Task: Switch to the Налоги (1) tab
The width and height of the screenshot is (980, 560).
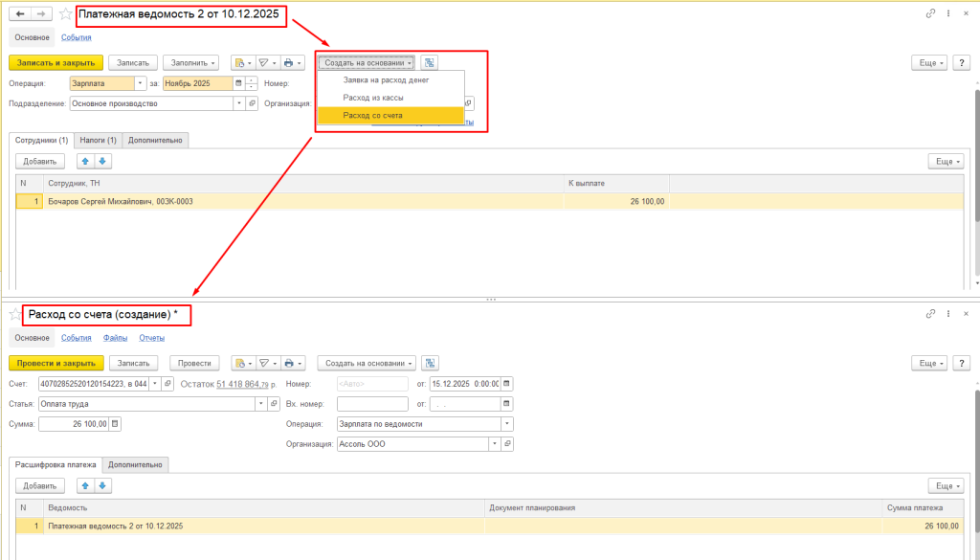Action: pos(99,140)
